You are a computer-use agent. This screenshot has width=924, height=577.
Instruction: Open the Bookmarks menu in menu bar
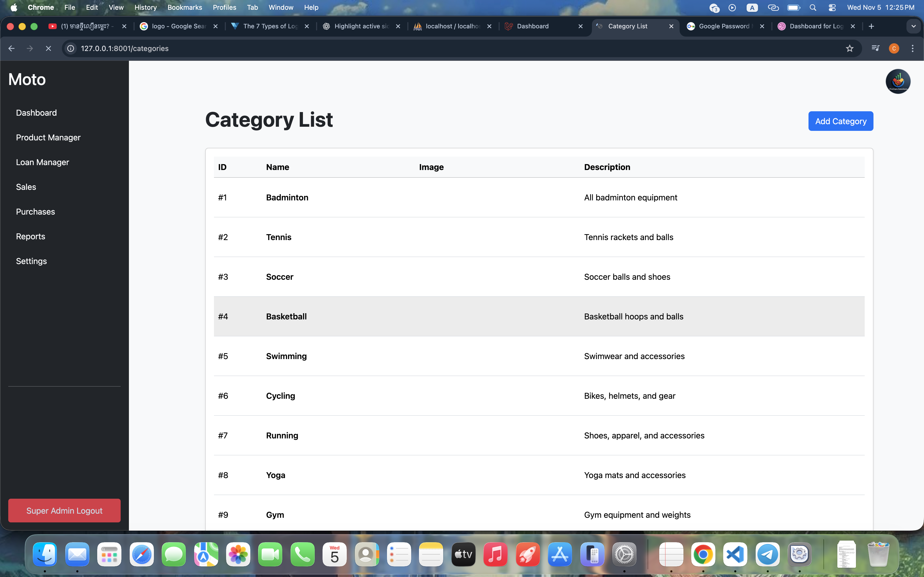184,8
